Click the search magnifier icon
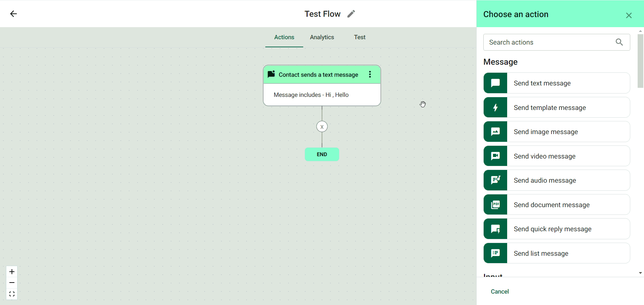644x305 pixels. point(619,42)
